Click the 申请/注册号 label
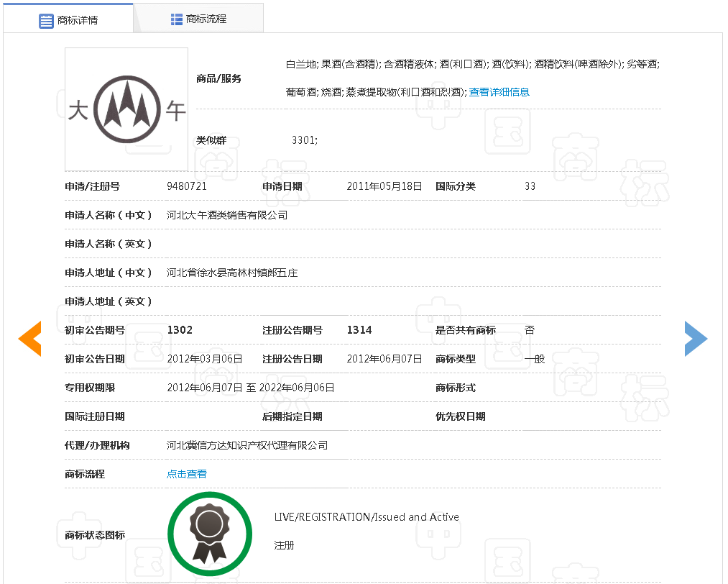This screenshot has width=728, height=584. (93, 186)
